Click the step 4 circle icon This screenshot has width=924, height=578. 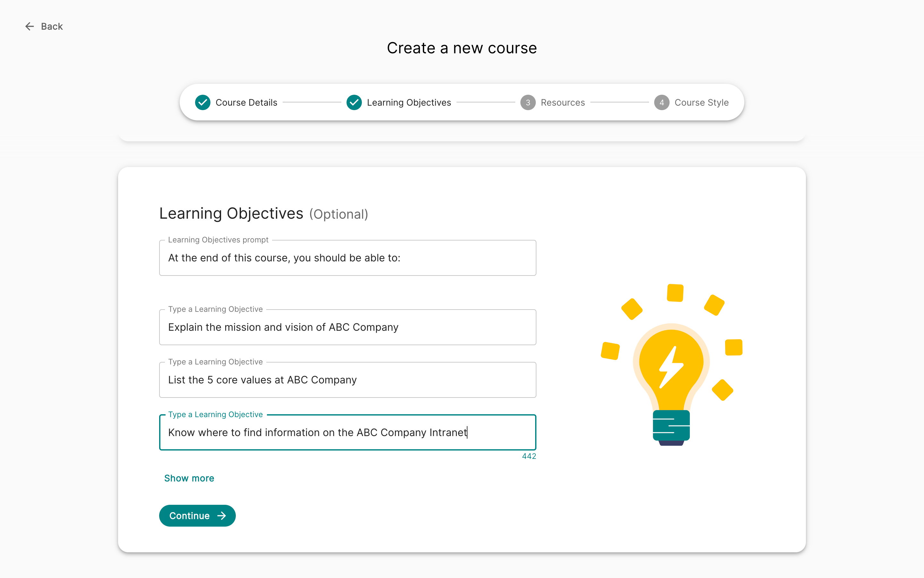(662, 102)
